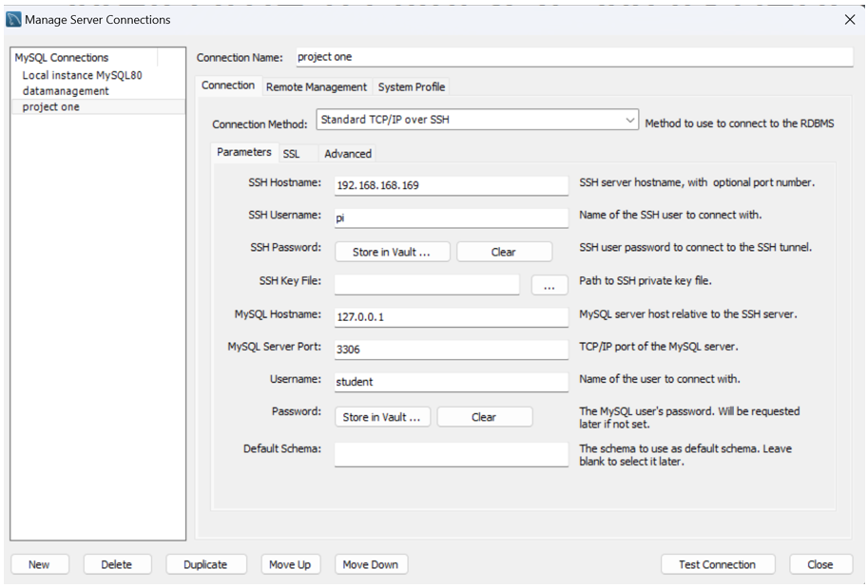The height and width of the screenshot is (588, 868).
Task: Store the MySQL user password in vault
Action: [381, 417]
